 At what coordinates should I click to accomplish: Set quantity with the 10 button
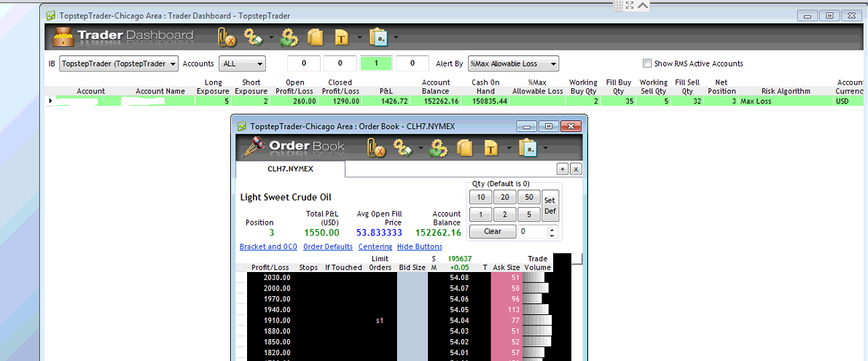[x=480, y=197]
